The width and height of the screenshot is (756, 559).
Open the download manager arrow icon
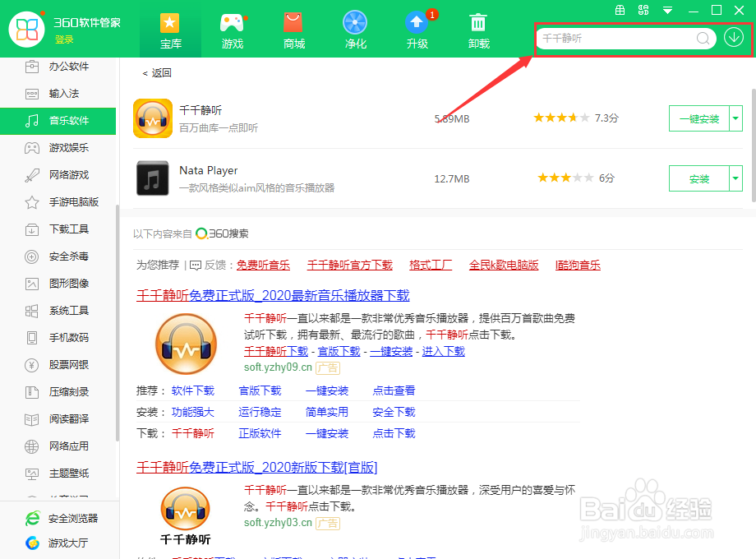[733, 37]
